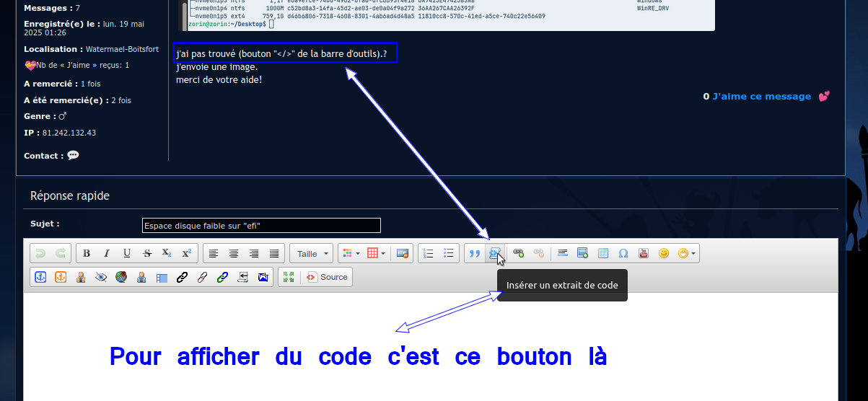Screen dimensions: 868x401
Task: Click the "J'aime ce message" link
Action: [761, 97]
